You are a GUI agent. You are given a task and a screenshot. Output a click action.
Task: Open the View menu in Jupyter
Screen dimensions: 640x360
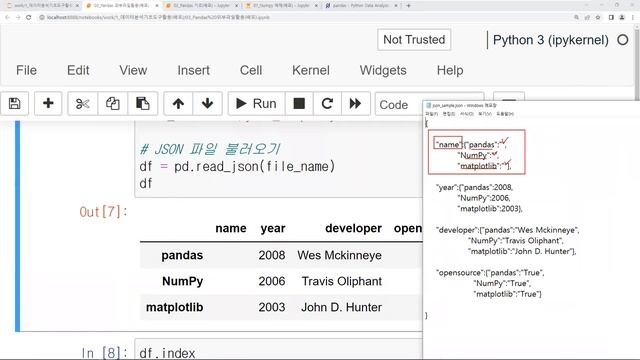[x=133, y=70]
